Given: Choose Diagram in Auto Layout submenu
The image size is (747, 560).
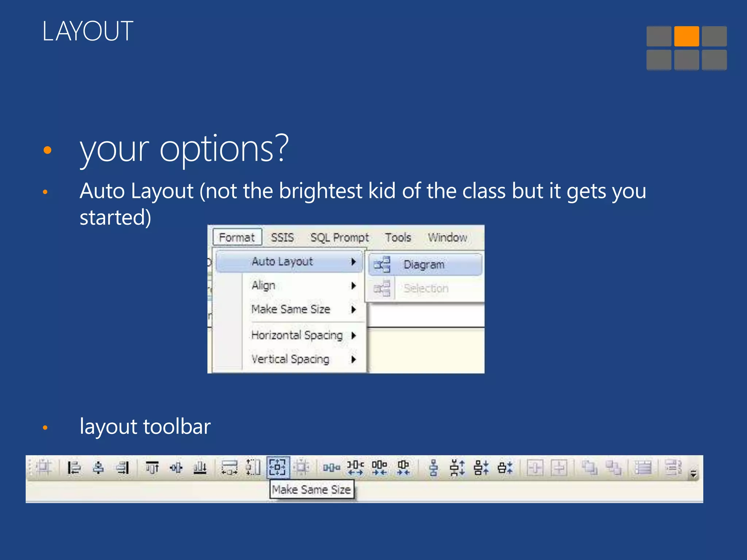Looking at the screenshot, I should tap(425, 264).
